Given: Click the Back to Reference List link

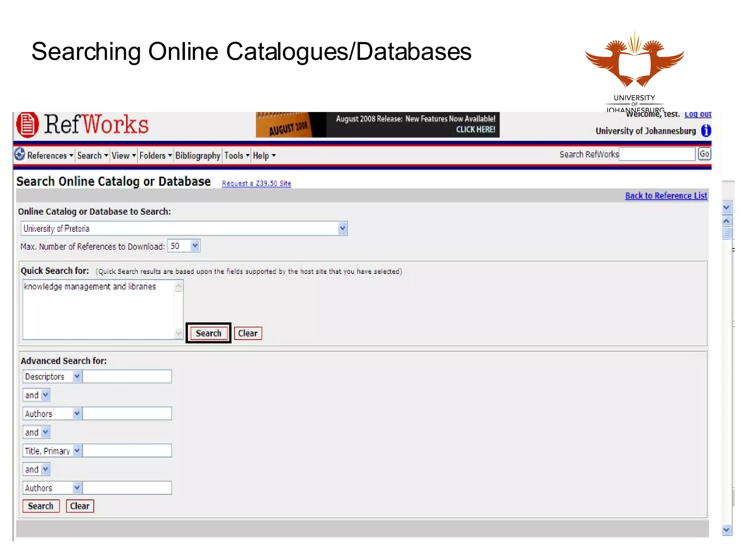Looking at the screenshot, I should coord(666,196).
